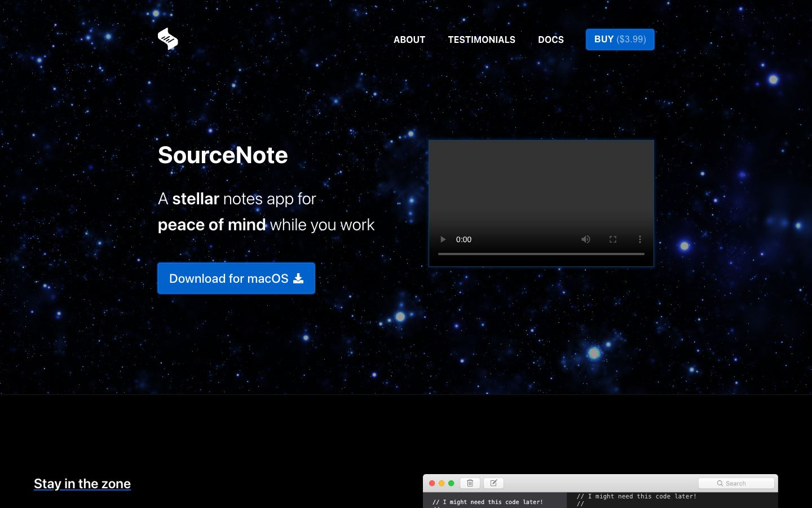The image size is (812, 508).
Task: Click the video time 0:00 label
Action: [x=464, y=239]
